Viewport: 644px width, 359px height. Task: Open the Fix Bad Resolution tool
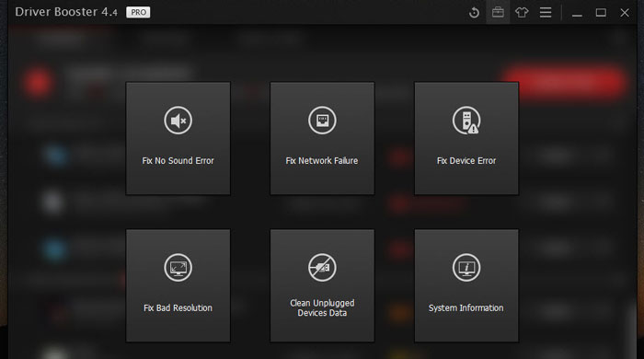[178, 285]
